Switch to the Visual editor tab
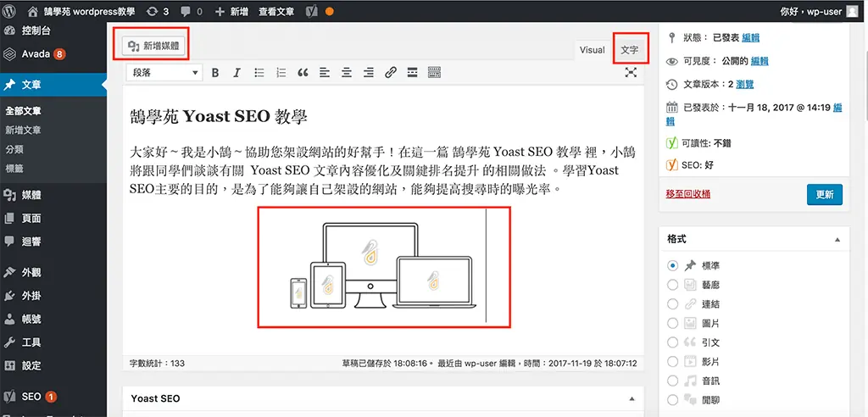 (x=593, y=50)
